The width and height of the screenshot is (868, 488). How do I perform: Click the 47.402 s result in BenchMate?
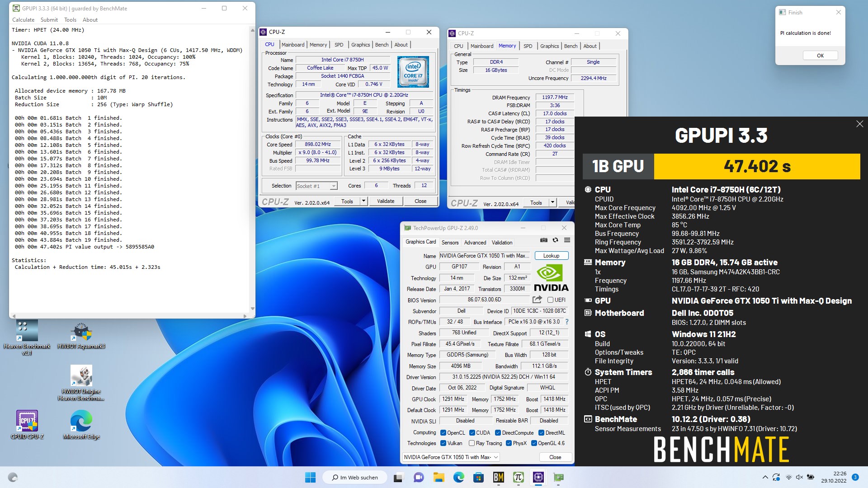757,166
